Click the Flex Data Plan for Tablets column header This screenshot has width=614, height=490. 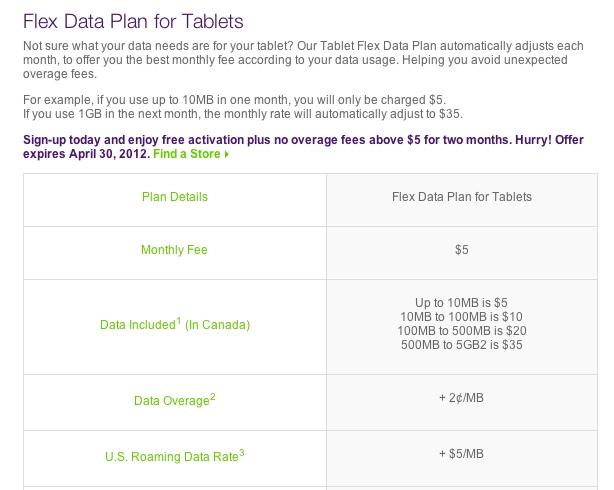pyautogui.click(x=462, y=197)
